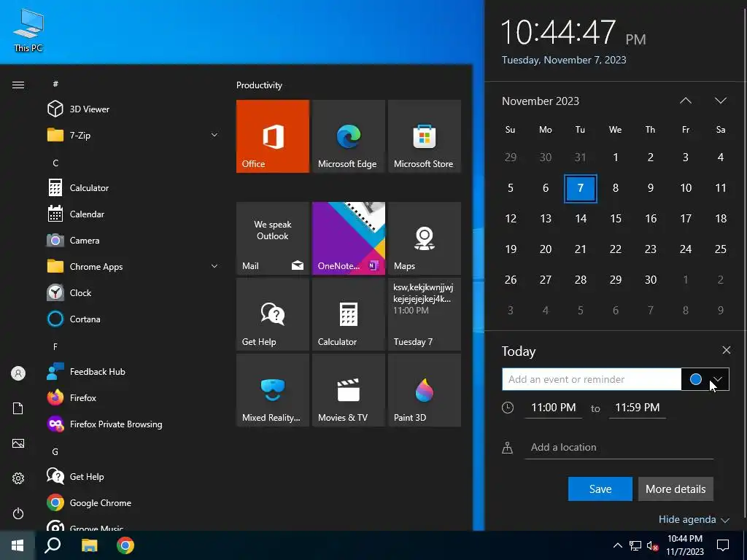This screenshot has width=747, height=560.
Task: Jump to the letter C group header
Action: point(55,163)
